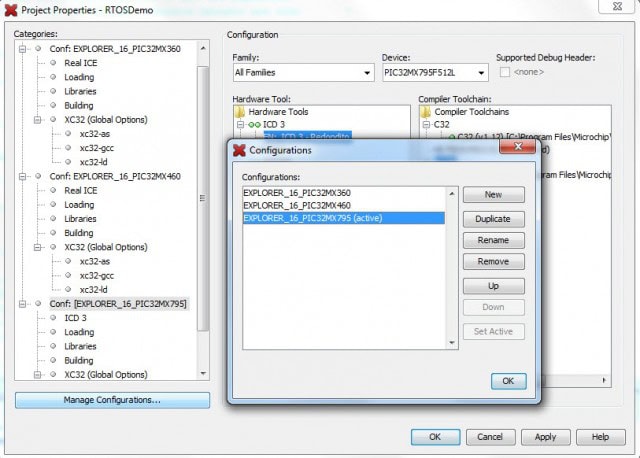Click the Rename button
Viewport: 640px width, 458px height.
click(x=493, y=240)
